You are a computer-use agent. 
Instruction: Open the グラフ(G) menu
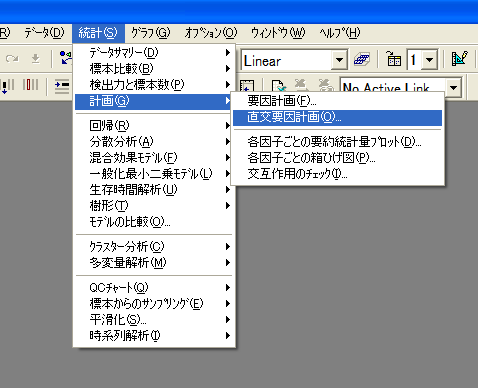pos(151,33)
